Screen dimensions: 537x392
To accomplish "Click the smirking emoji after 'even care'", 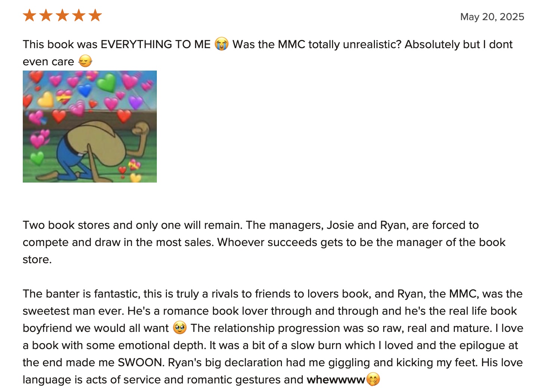I will (85, 61).
